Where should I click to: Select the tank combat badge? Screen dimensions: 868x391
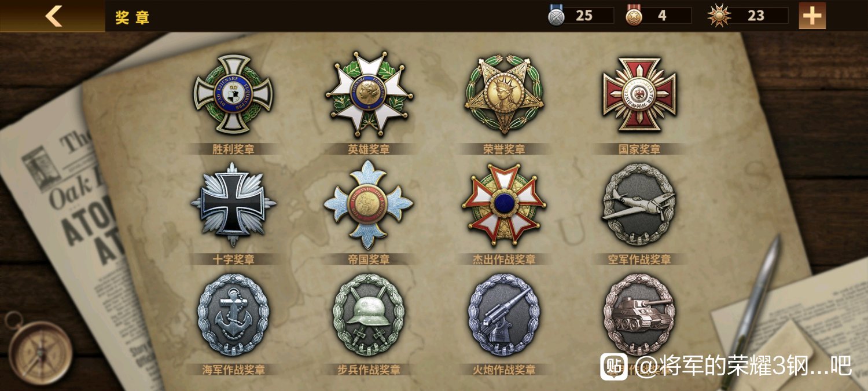[639, 315]
